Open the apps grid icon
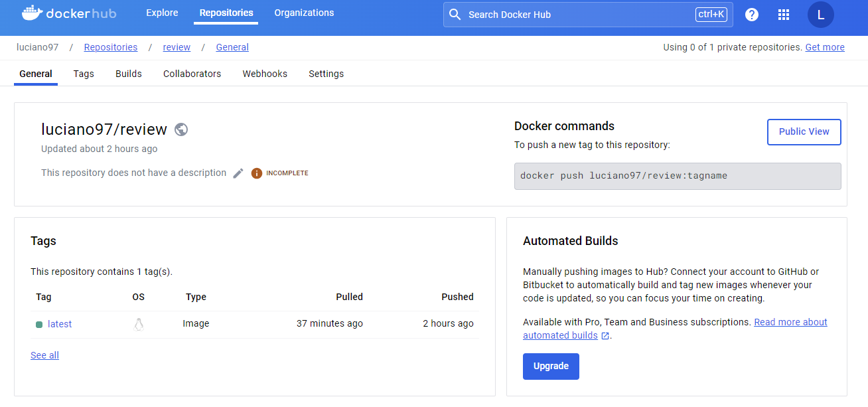The image size is (868, 407). coord(784,15)
